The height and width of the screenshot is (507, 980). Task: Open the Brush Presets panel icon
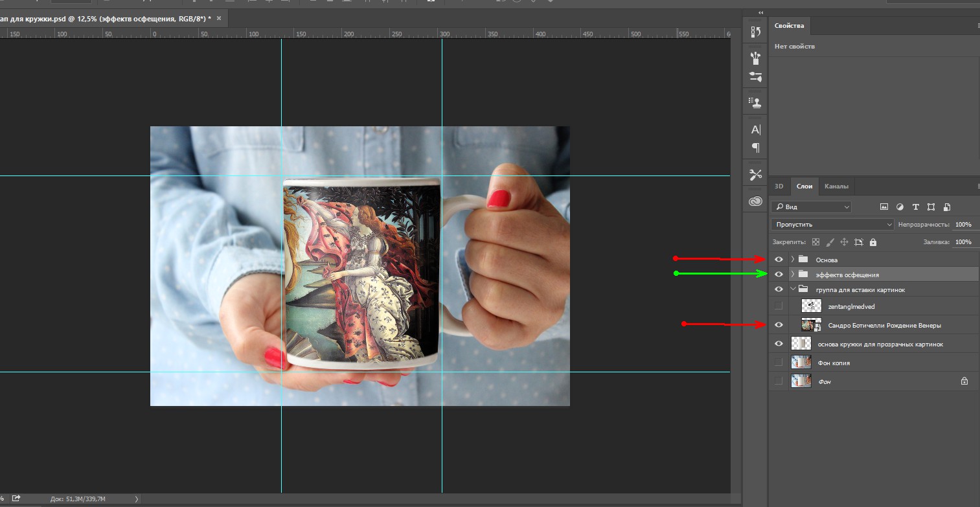click(755, 58)
